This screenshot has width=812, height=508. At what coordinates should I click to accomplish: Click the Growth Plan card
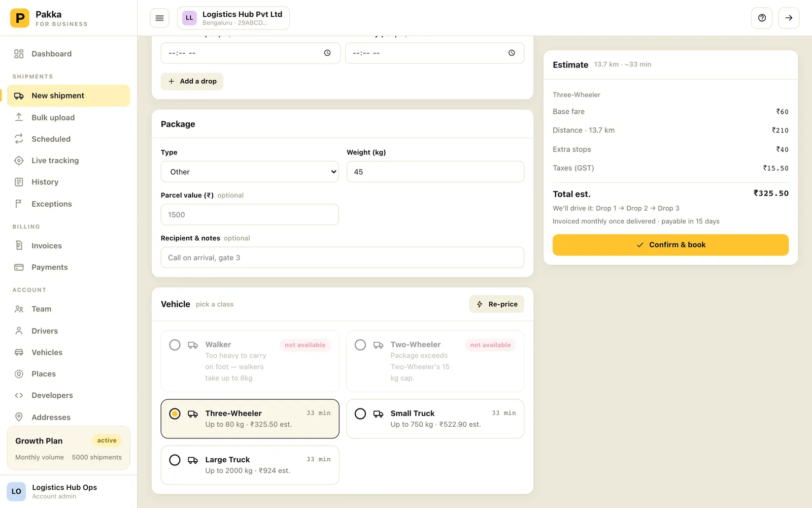[x=69, y=448]
